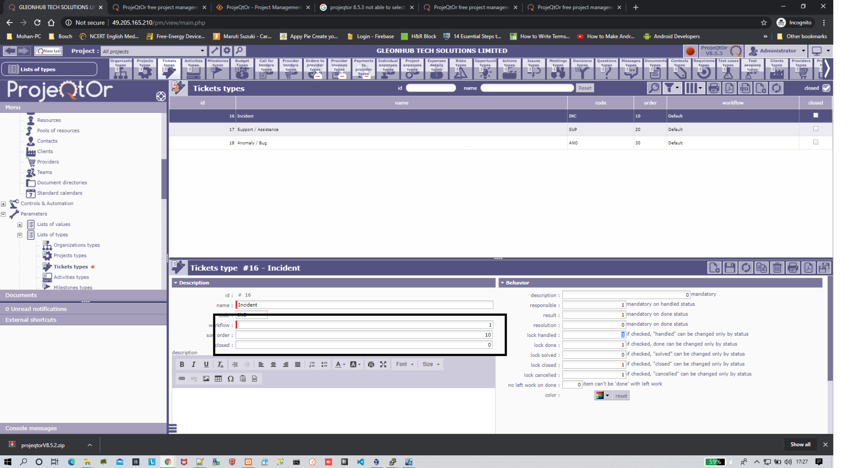Insert a table in the description editor
The image size is (868, 468).
218,379
